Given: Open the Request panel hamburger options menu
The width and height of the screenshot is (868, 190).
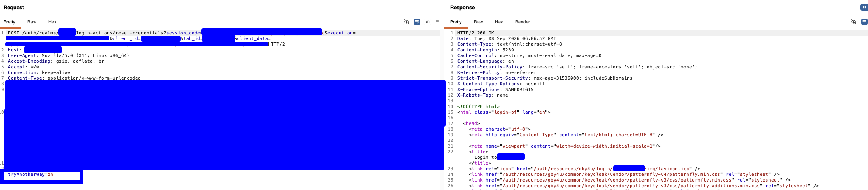Looking at the screenshot, I should point(437,22).
